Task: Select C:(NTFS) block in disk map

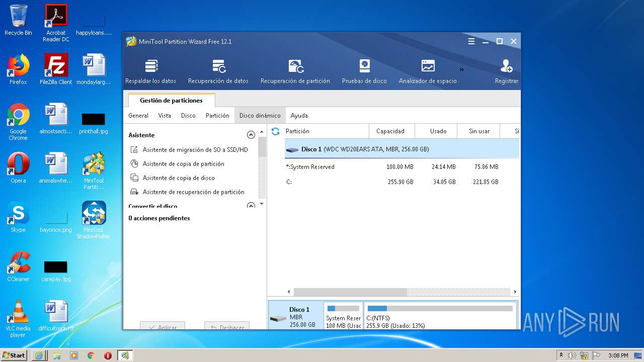Action: pos(440,316)
